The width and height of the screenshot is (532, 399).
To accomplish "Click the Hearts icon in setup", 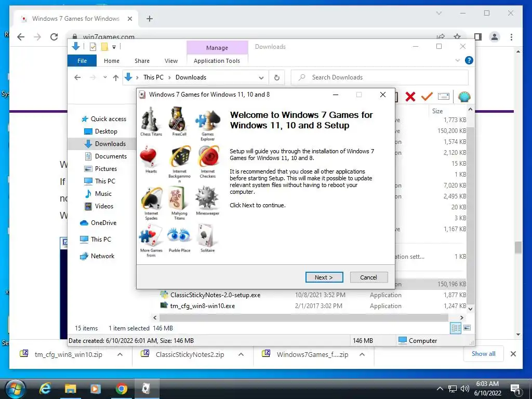I will coord(149,157).
